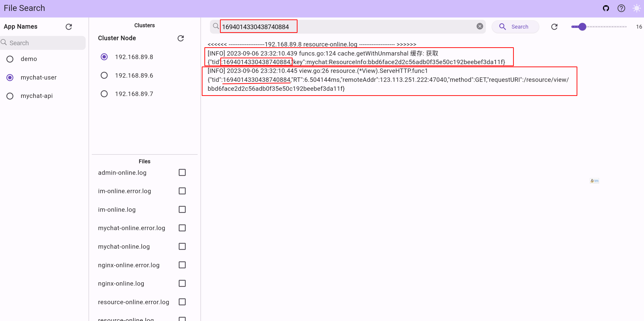Screen dimensions: 644x321
Task: Enable the im-online.error.log checkbox
Action: (182, 191)
